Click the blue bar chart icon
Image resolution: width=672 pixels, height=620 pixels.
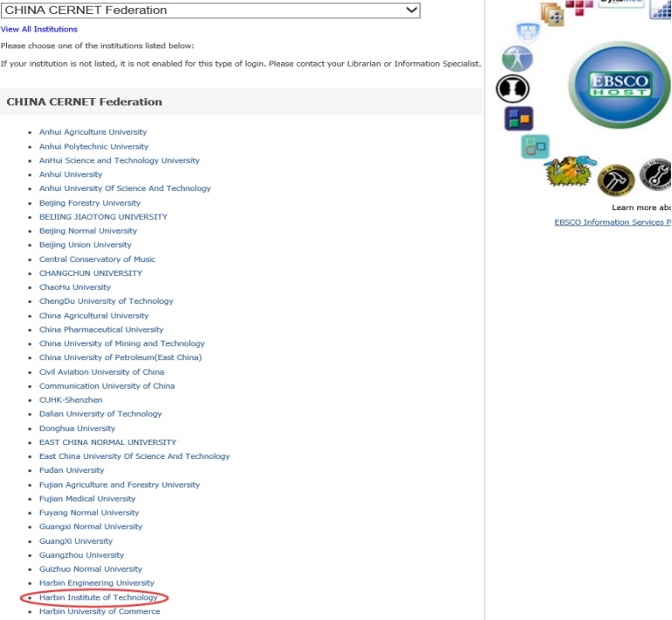[x=661, y=10]
